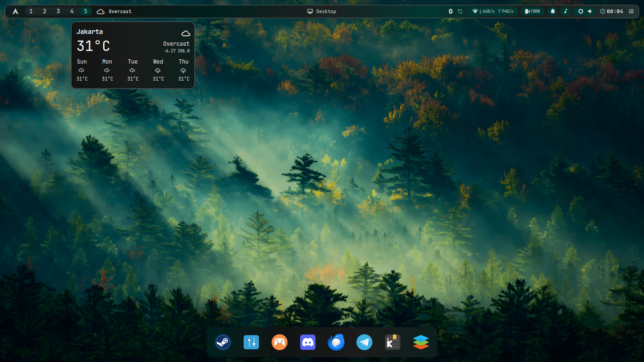Open the audio mixer app in the dock
Viewport: 644px width, 362px height.
pyautogui.click(x=251, y=342)
